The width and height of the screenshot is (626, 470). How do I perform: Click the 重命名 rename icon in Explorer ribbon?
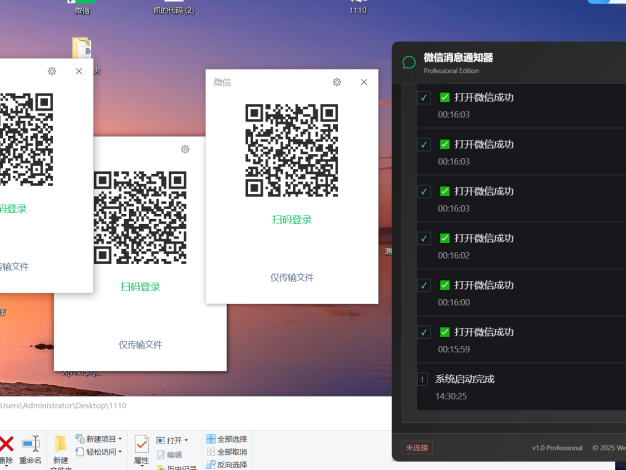coord(31,444)
